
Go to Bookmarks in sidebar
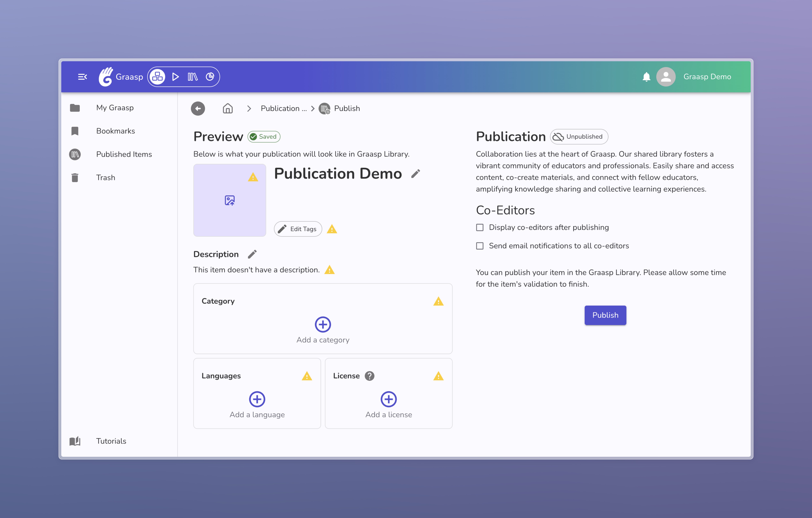(115, 131)
